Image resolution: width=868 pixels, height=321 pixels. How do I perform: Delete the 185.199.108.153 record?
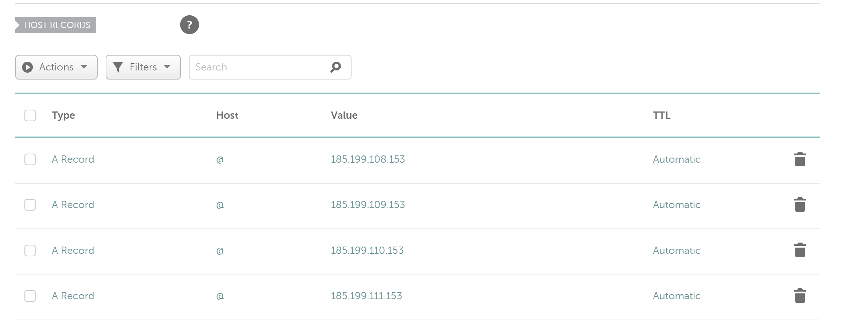point(800,159)
